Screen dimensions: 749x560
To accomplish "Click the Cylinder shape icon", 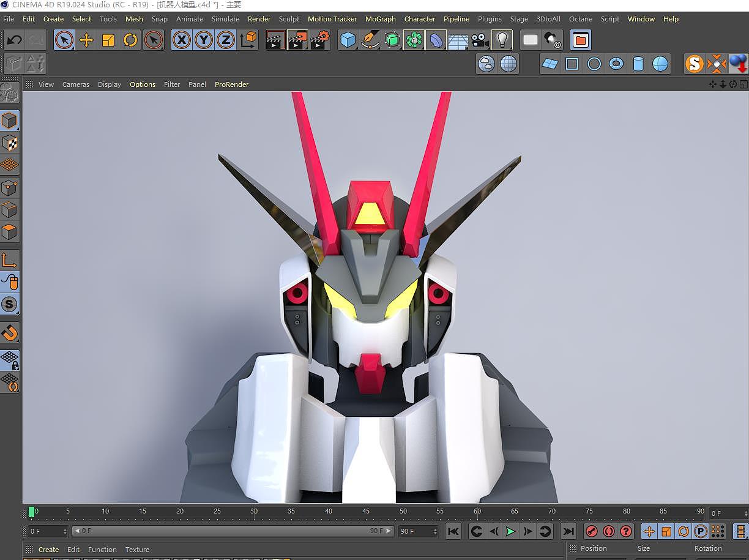I will (638, 64).
